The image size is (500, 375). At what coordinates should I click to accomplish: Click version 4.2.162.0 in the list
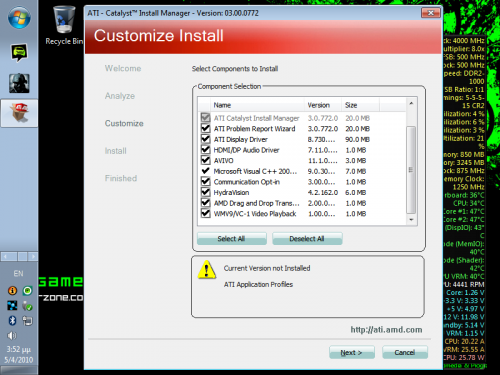tap(323, 193)
